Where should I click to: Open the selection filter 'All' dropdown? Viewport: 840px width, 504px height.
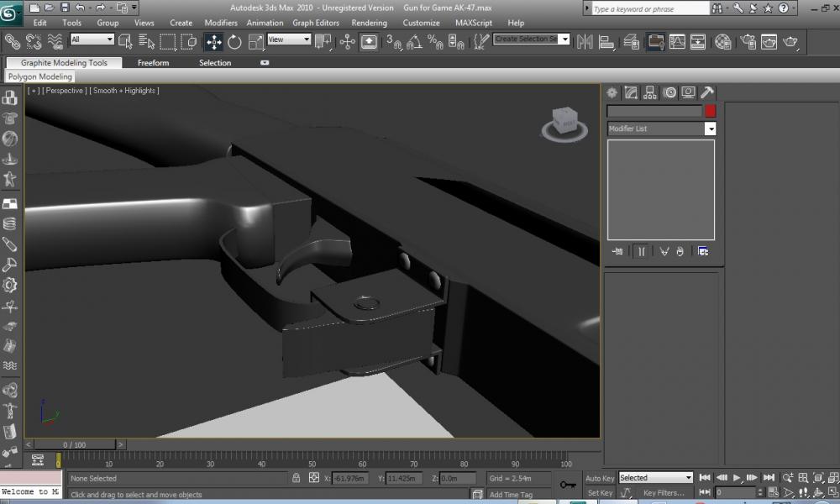point(92,39)
